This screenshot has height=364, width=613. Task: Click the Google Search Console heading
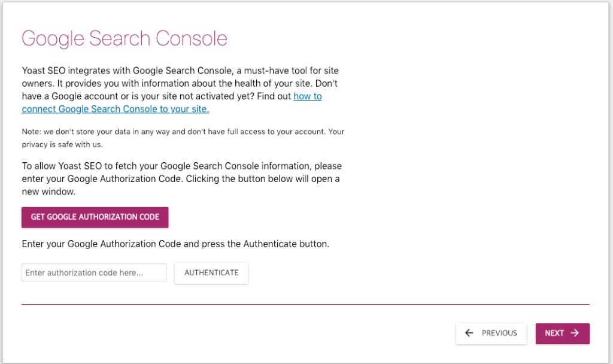tap(125, 38)
